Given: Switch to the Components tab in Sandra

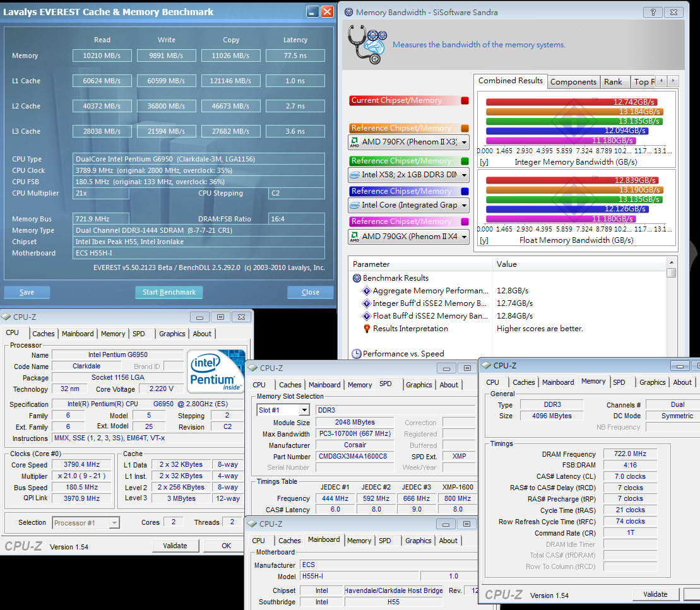Looking at the screenshot, I should [573, 81].
